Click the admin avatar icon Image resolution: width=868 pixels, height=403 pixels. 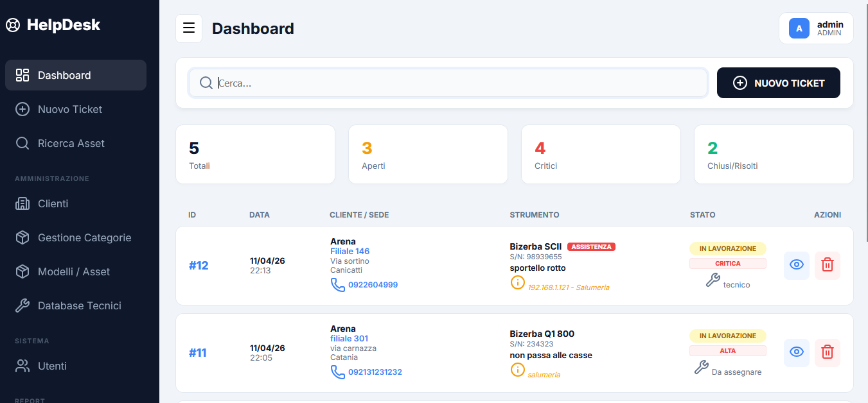click(799, 28)
